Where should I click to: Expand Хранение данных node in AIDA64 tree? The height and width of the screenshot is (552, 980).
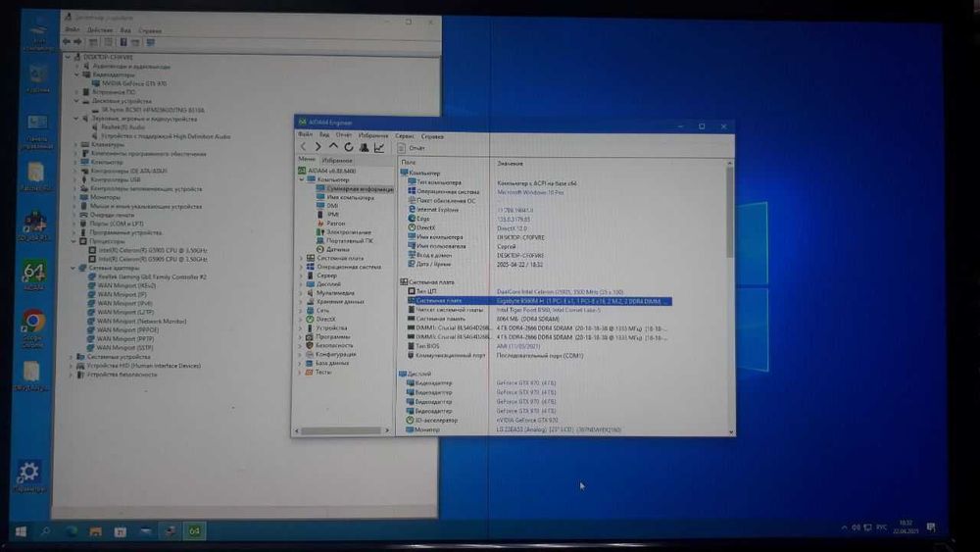301,302
